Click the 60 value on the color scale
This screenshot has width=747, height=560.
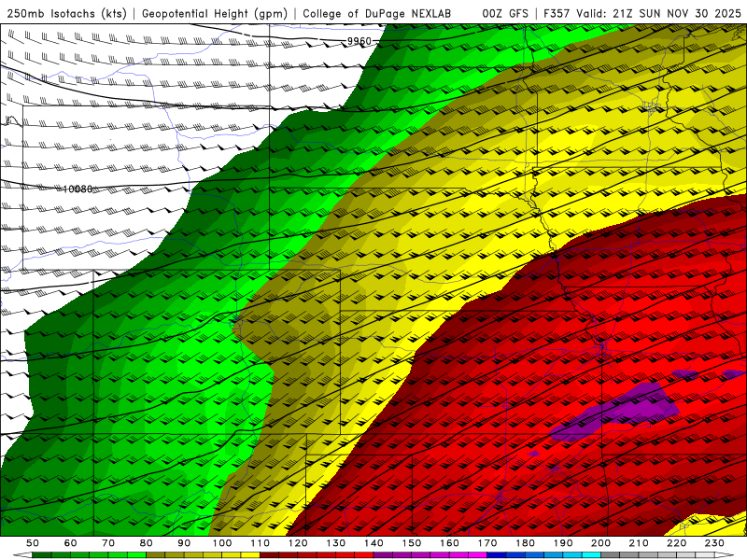[71, 543]
